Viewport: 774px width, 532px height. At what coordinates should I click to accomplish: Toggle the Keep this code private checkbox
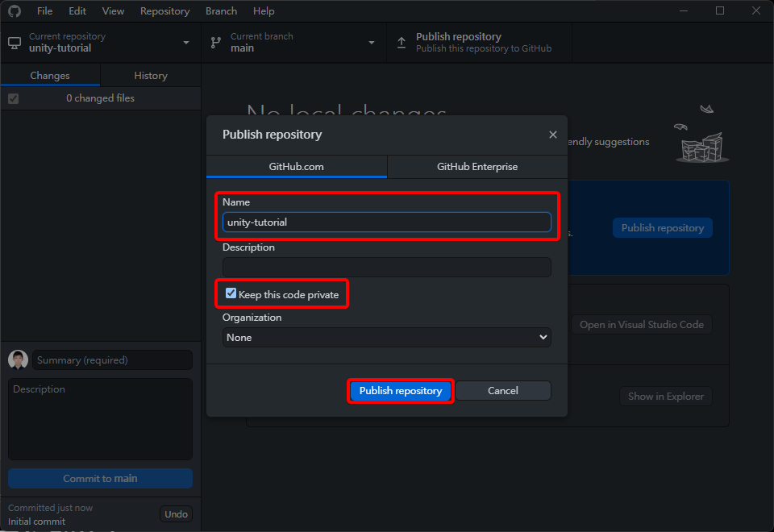(x=231, y=293)
